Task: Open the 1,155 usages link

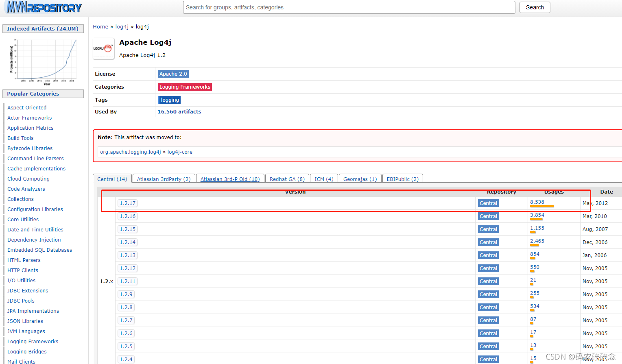Action: click(537, 228)
